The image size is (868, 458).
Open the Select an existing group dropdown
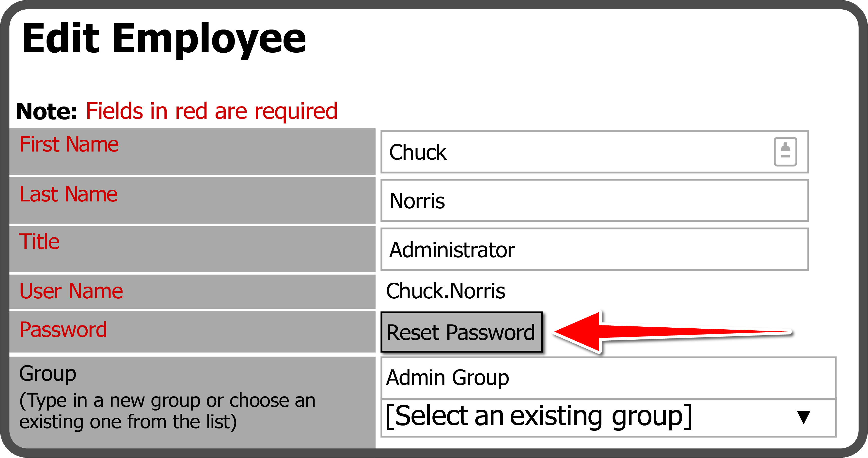coord(608,418)
